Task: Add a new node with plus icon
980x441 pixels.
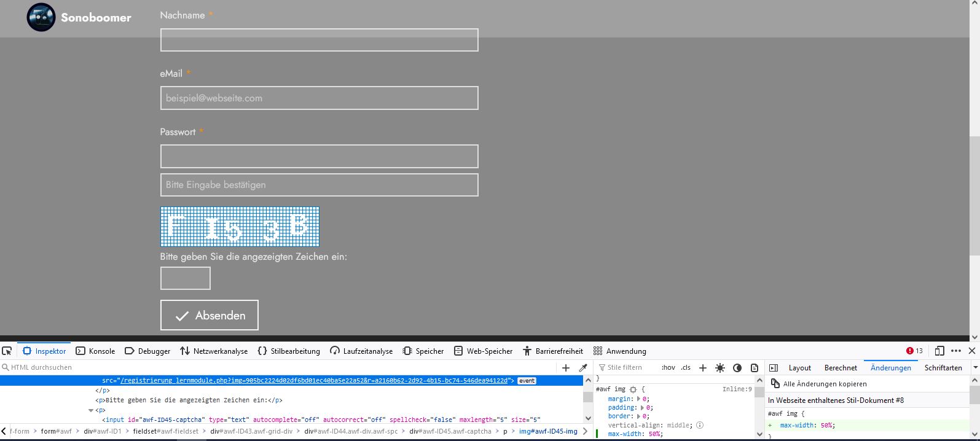Action: click(x=566, y=368)
